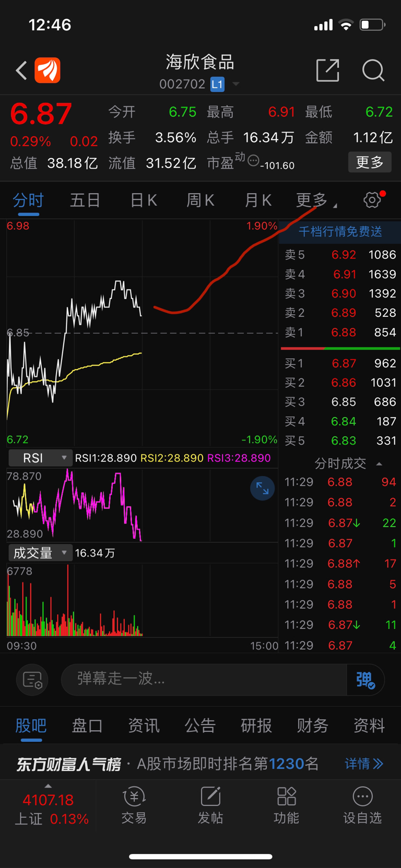The image size is (401, 868).
Task: Tap the trade row with volume 17
Action: pos(340,563)
